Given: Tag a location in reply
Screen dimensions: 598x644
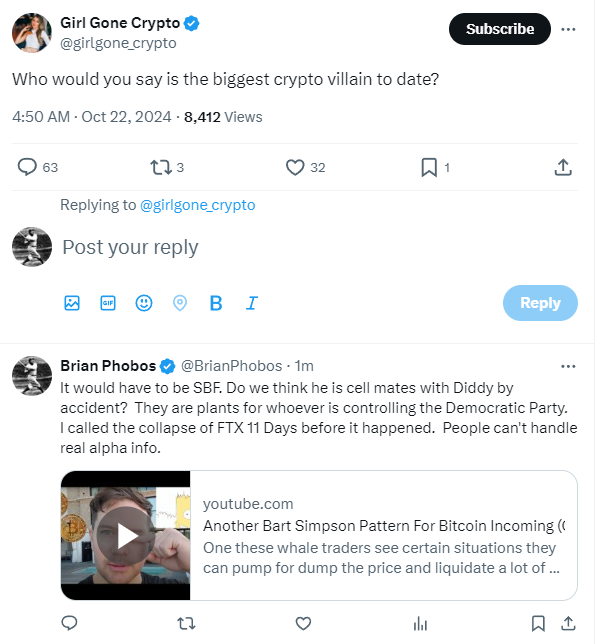Looking at the screenshot, I should (180, 303).
